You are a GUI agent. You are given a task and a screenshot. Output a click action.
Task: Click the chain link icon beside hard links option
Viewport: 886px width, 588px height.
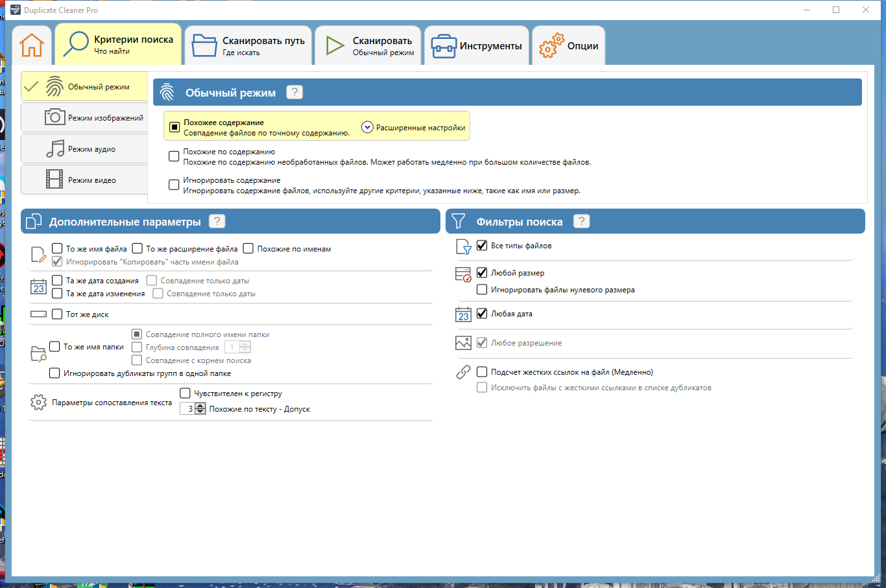tap(463, 372)
